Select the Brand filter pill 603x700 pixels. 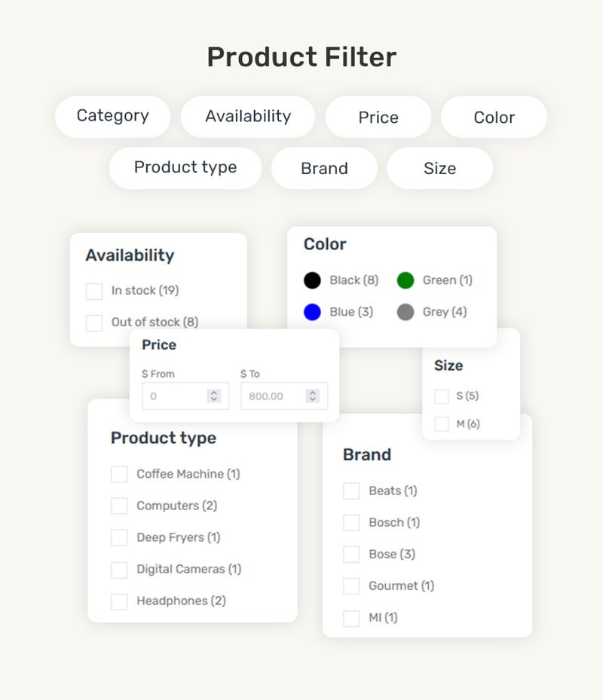[x=324, y=168]
